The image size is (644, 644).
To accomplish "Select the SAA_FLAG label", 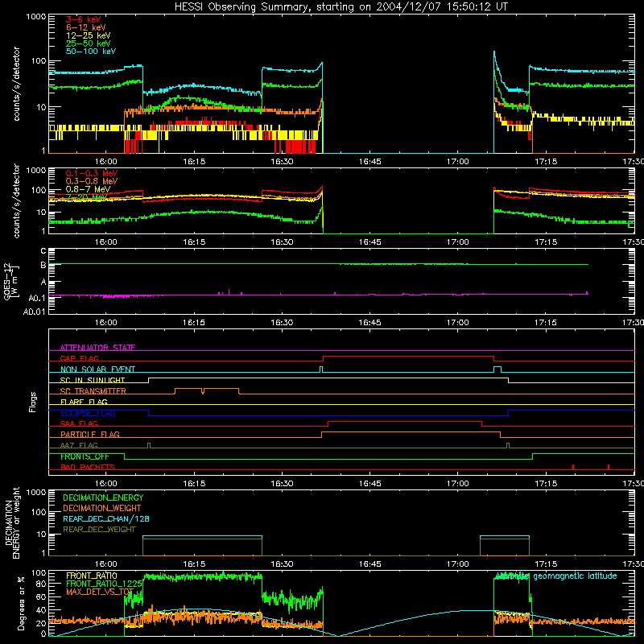I will [x=79, y=423].
